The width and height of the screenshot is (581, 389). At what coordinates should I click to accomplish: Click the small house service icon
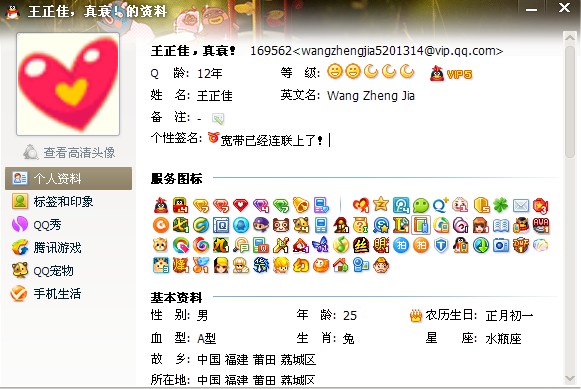coord(341,265)
